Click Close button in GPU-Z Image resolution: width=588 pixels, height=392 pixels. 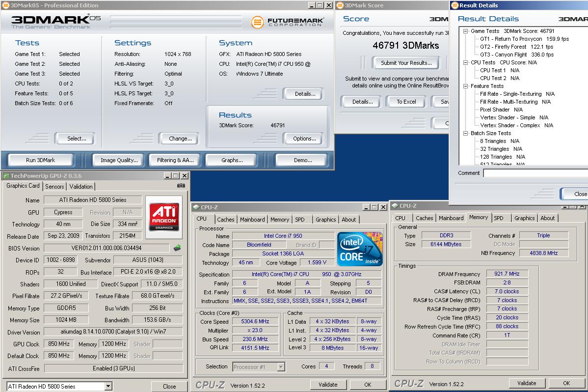pyautogui.click(x=169, y=386)
